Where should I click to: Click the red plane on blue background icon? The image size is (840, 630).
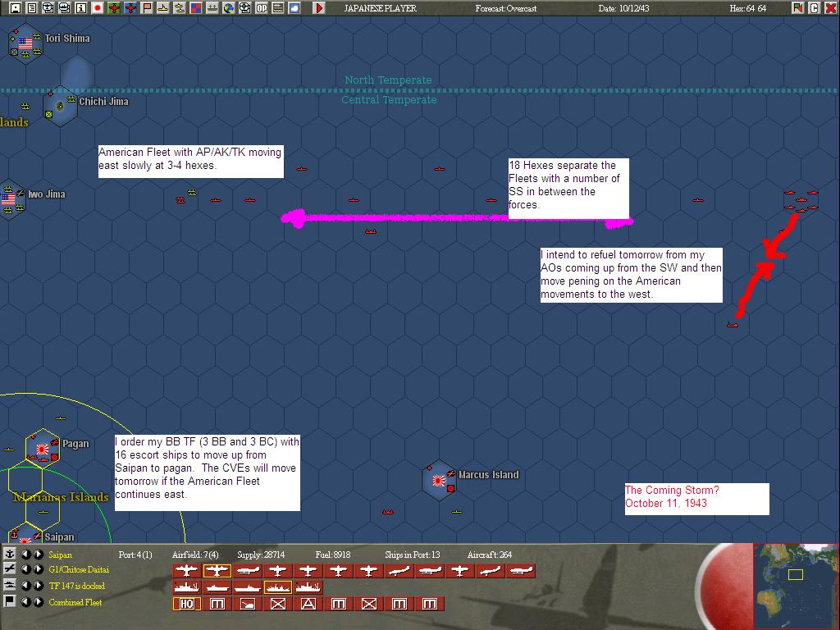point(130,8)
